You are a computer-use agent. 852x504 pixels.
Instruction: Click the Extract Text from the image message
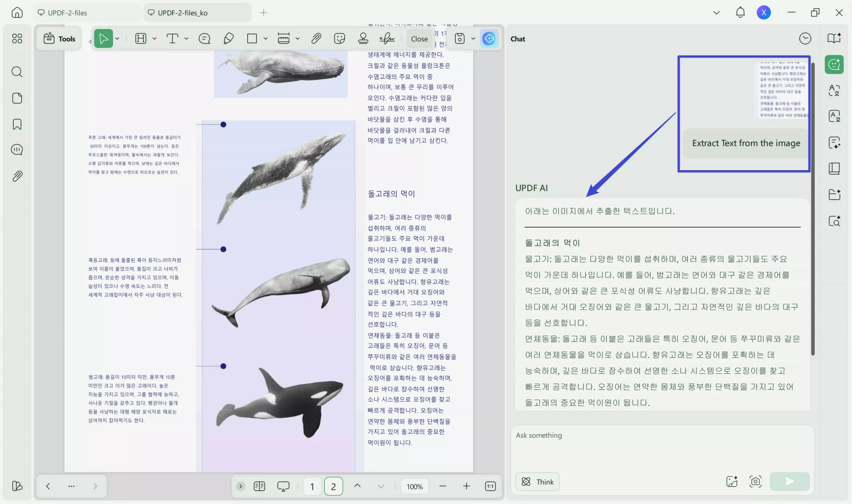click(x=746, y=143)
